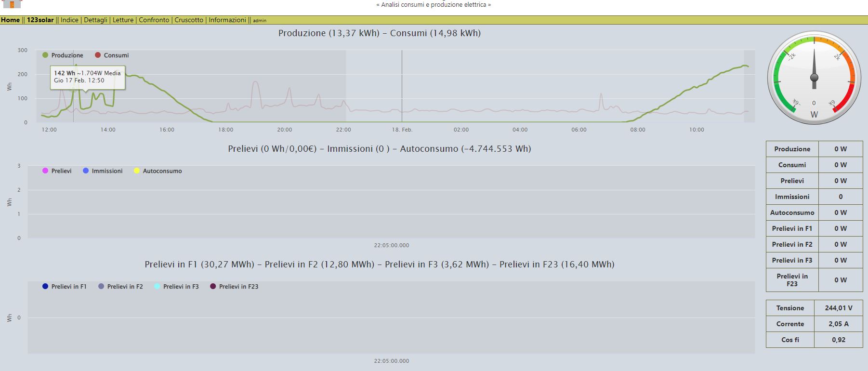Viewport: 868px width, 371px height.
Task: Toggle Consumi series in legend
Action: pyautogui.click(x=112, y=55)
